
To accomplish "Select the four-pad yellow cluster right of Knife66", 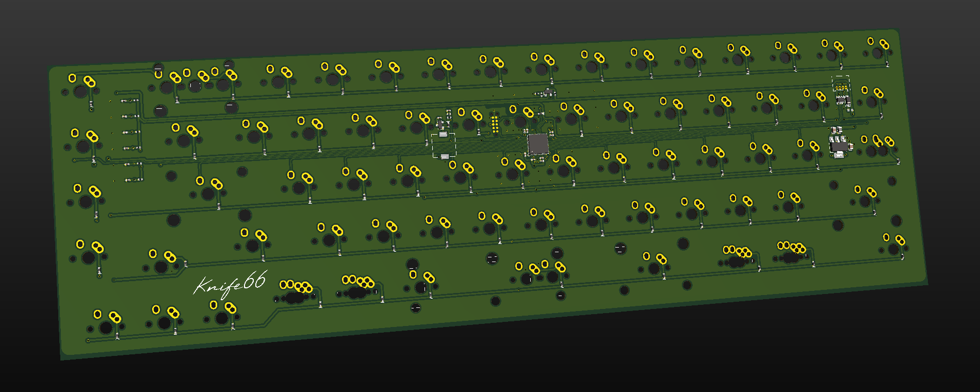I will [296, 286].
